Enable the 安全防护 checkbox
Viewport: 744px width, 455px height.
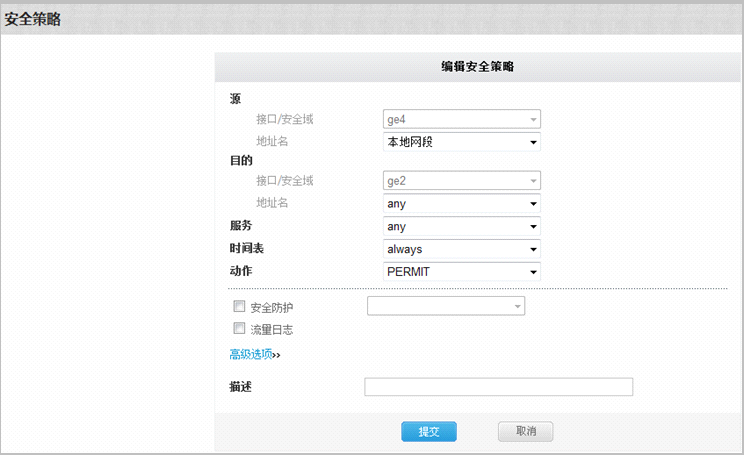pos(239,306)
